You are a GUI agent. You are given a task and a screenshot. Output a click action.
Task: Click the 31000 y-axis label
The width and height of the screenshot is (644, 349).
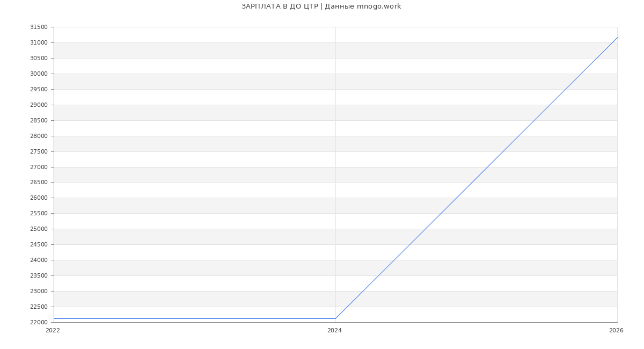pos(39,43)
